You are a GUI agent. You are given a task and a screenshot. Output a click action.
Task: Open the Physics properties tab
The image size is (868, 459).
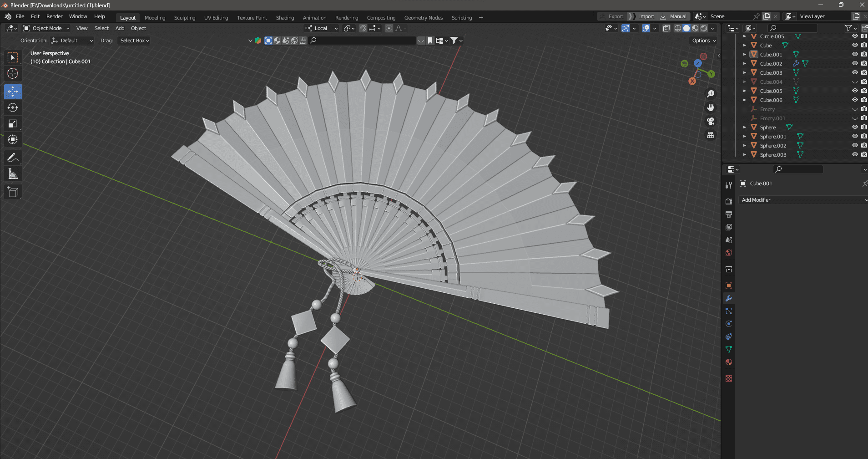click(x=729, y=324)
